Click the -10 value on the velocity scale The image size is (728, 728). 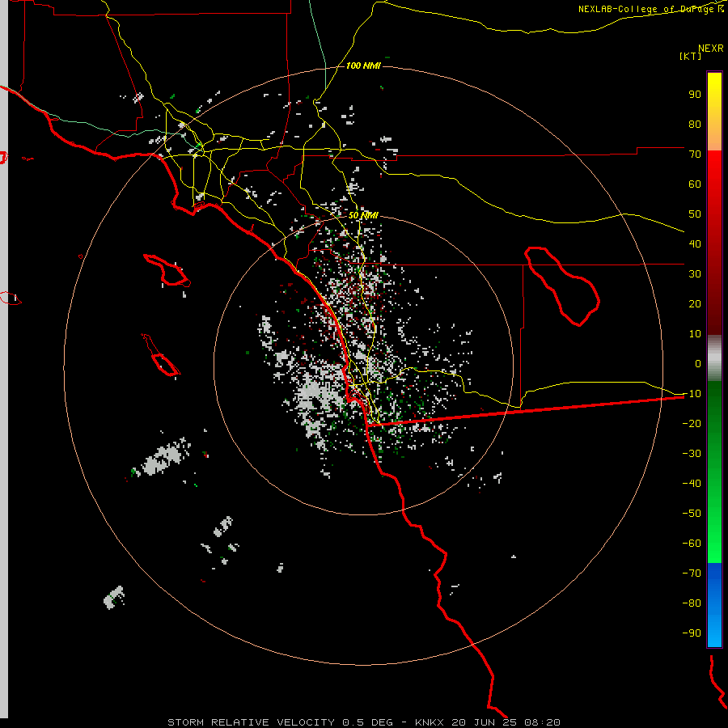[692, 394]
